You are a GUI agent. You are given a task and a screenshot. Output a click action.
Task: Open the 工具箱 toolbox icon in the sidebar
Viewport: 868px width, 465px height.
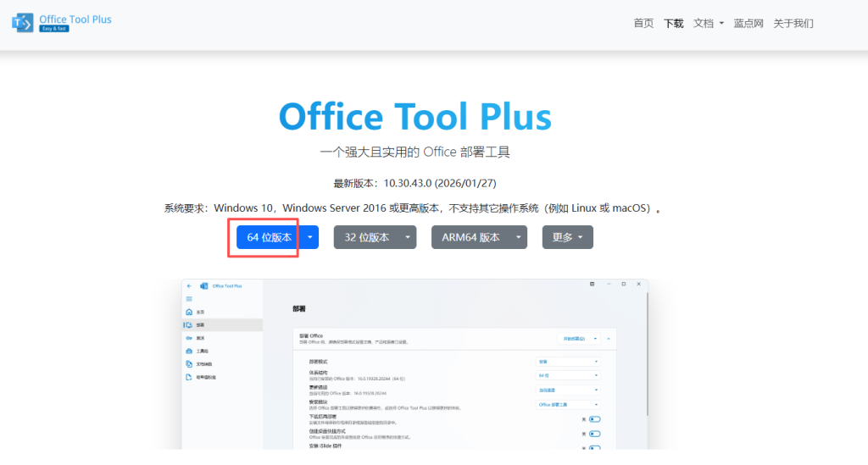point(189,351)
